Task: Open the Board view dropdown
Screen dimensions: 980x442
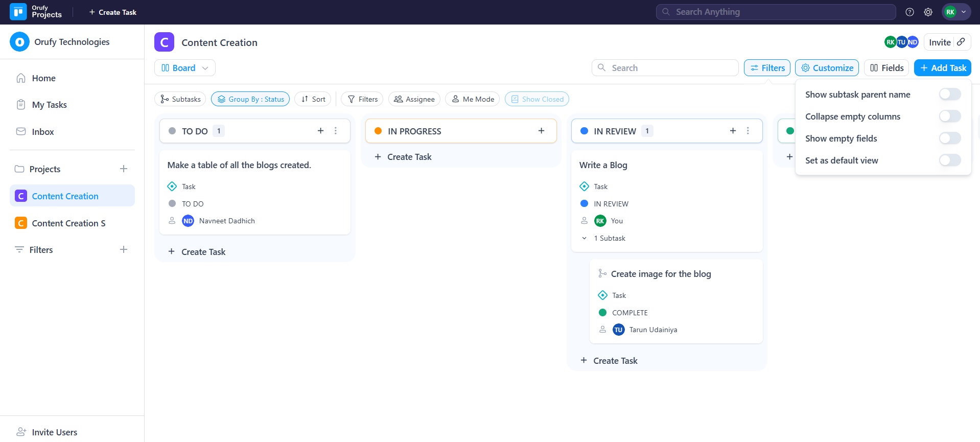Action: click(185, 68)
